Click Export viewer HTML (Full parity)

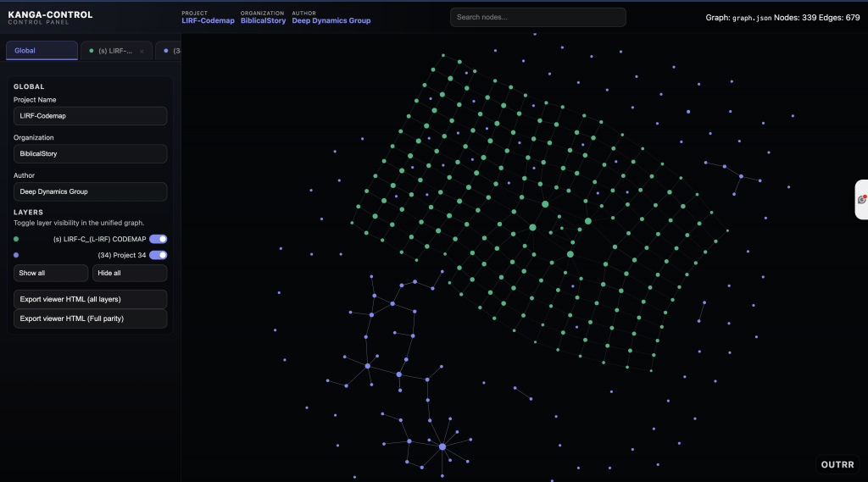point(90,319)
